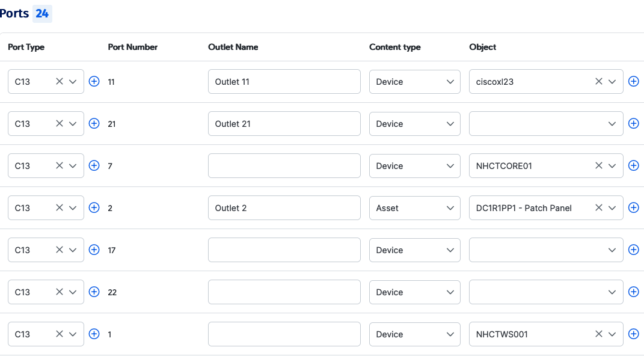Add another object on the ciscoxl23 row
This screenshot has width=644, height=356.
pos(633,81)
